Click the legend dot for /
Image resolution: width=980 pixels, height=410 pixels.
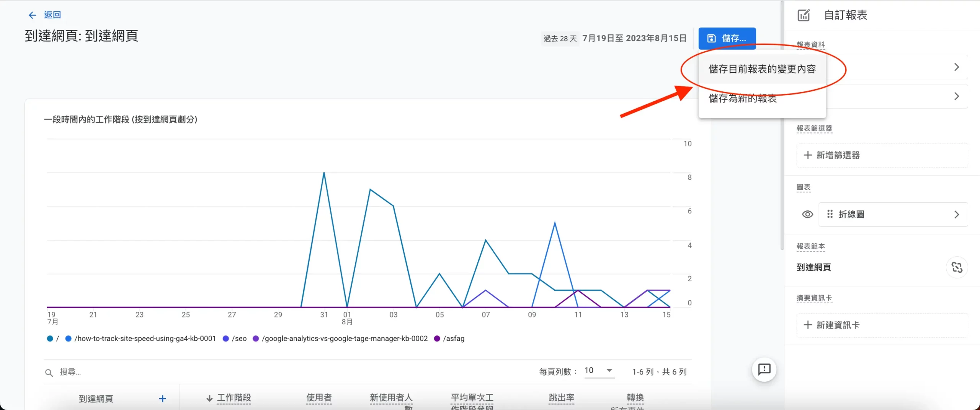pos(50,338)
